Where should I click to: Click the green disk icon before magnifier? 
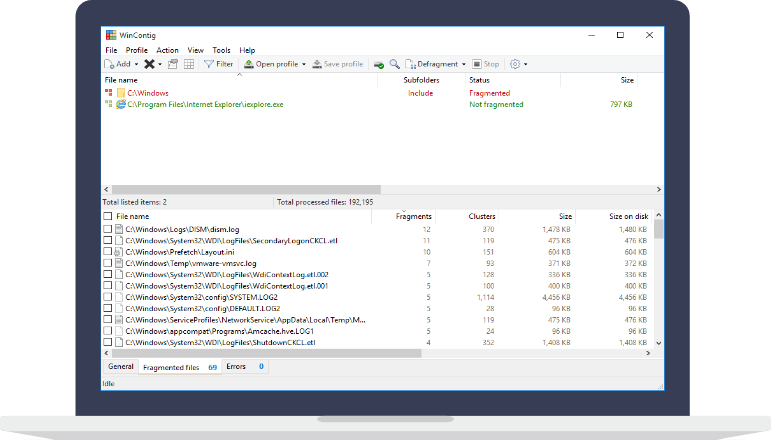(x=379, y=64)
